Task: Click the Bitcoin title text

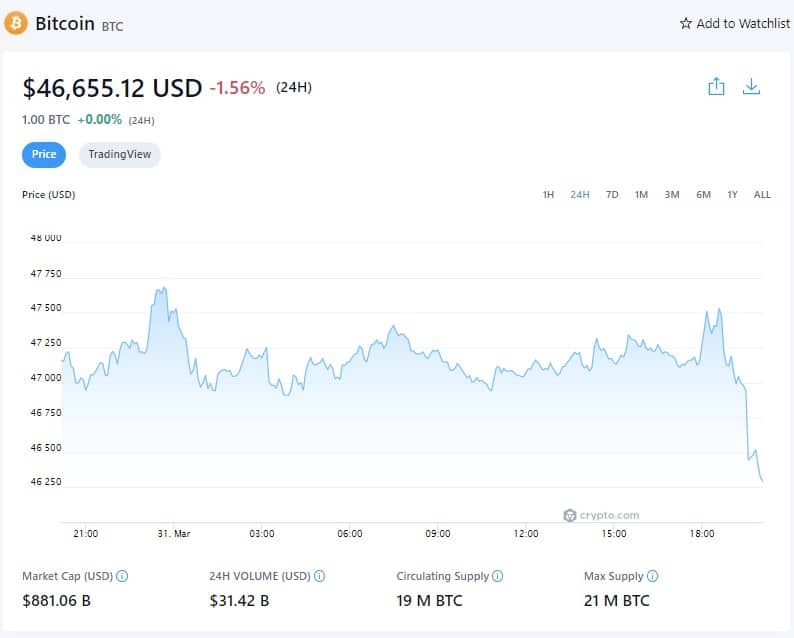Action: pos(65,23)
